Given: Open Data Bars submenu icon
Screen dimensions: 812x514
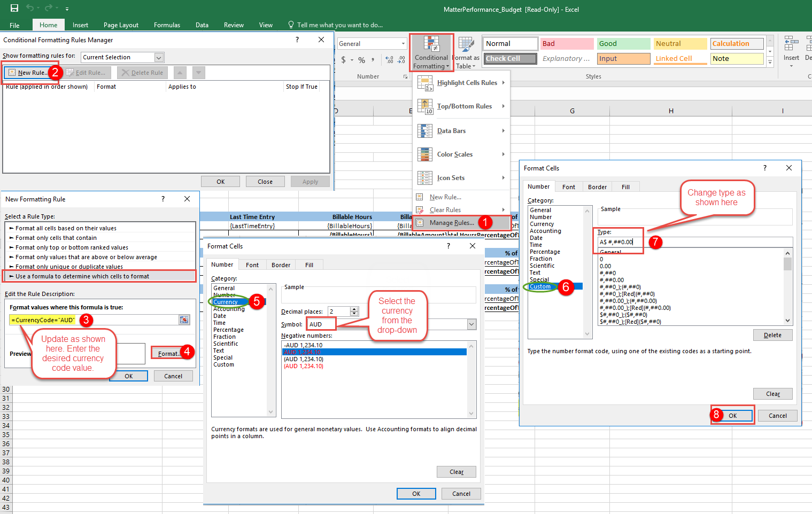Looking at the screenshot, I should (x=425, y=131).
